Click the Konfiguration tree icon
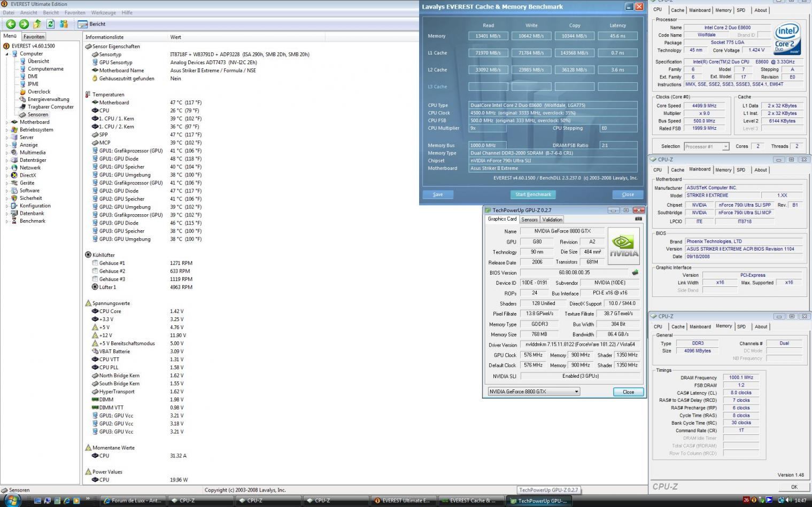The height and width of the screenshot is (507, 812). click(14, 206)
